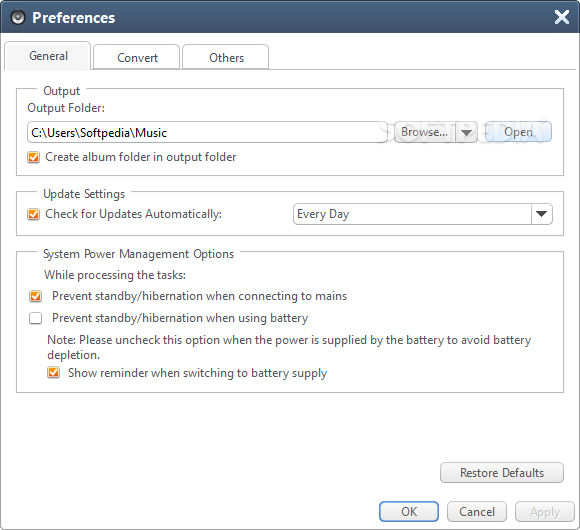Viewport: 580px width, 530px height.
Task: Open the output folder with Open button
Action: coord(518,132)
